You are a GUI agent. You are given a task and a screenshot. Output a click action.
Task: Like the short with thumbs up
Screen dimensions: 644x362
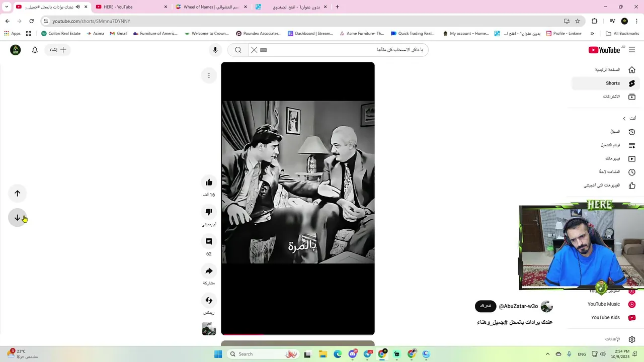[x=209, y=183]
